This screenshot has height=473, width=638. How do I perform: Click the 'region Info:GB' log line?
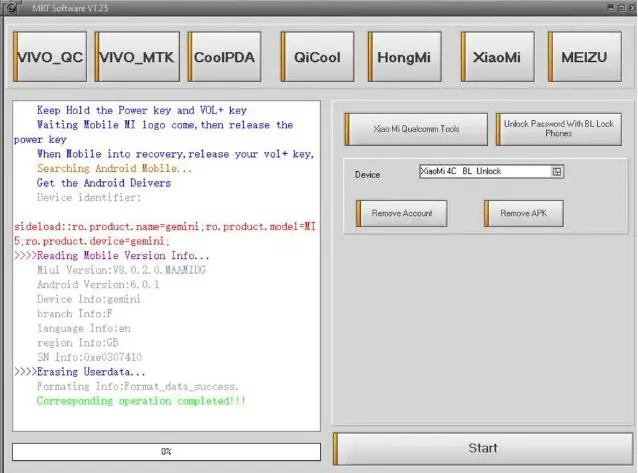78,343
